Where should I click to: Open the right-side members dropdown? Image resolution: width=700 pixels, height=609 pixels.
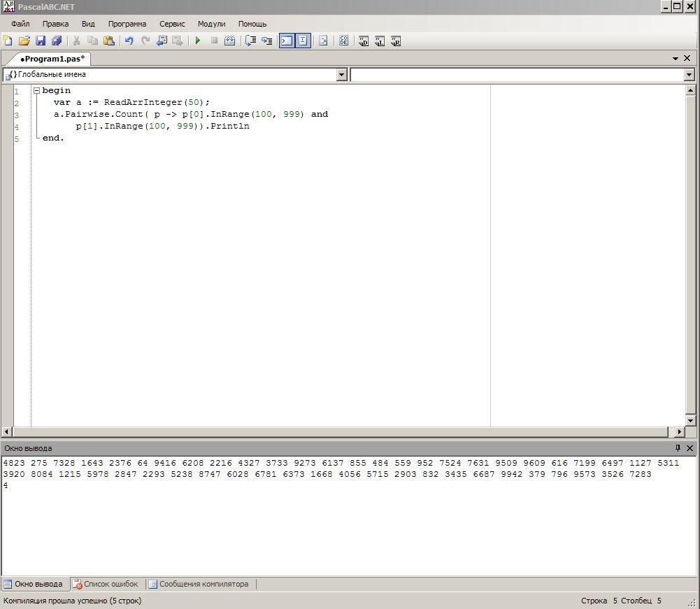coord(689,75)
